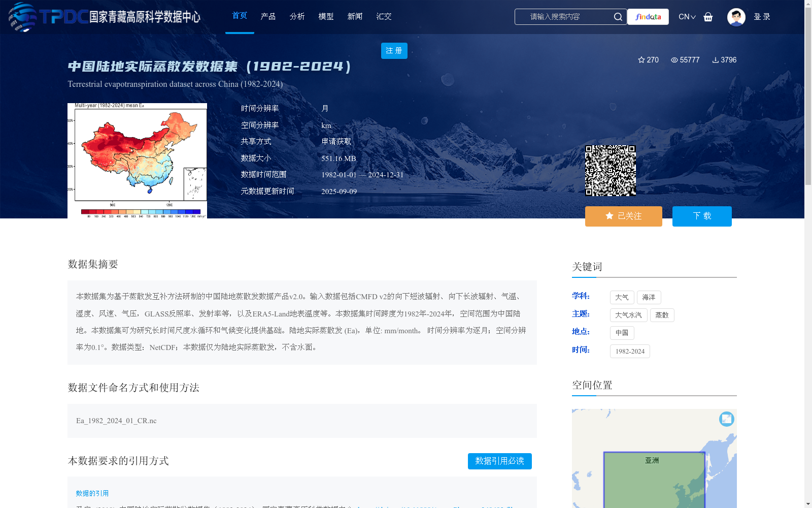The width and height of the screenshot is (812, 508).
Task: Click the blue 下载 download button
Action: (x=702, y=216)
